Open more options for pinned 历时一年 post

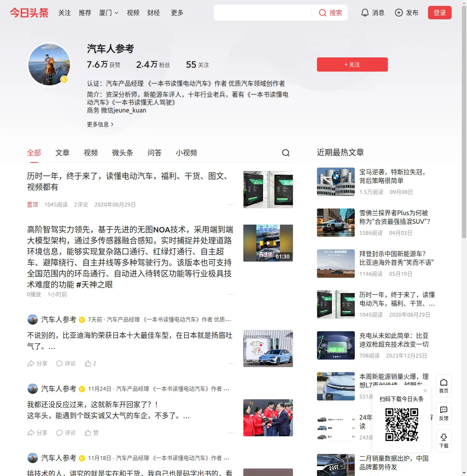click(x=231, y=205)
